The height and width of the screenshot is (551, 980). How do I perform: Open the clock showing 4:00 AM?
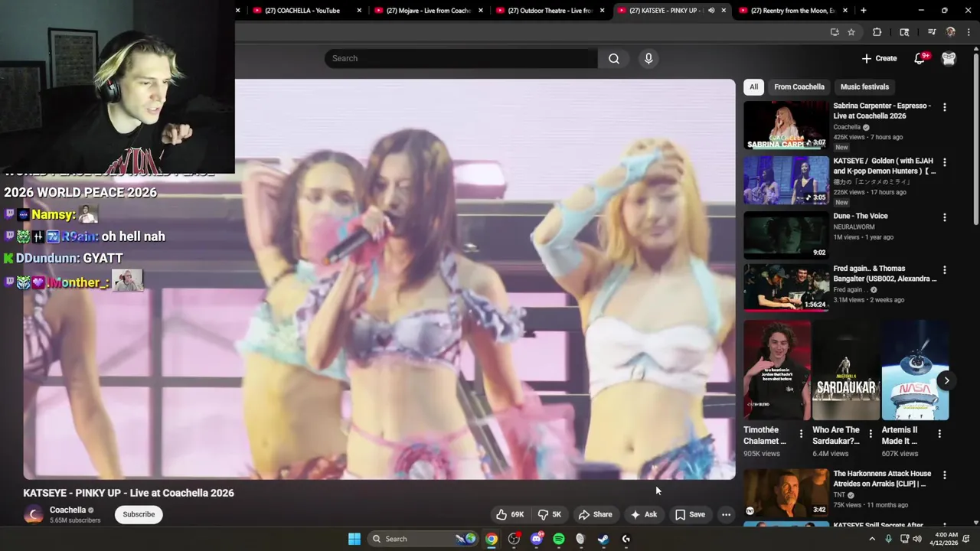point(946,539)
